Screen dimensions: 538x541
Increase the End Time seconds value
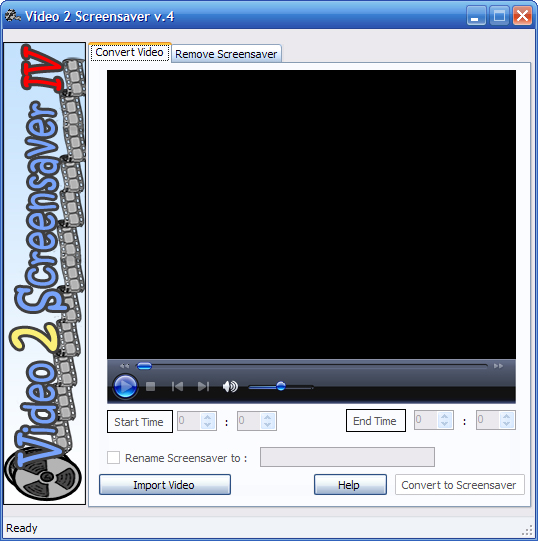506,416
